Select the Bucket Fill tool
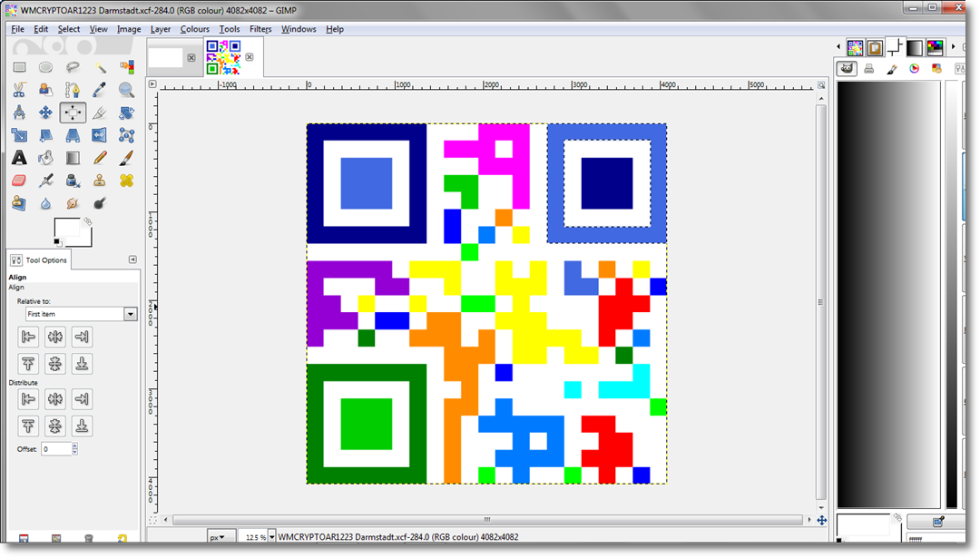The width and height of the screenshot is (980, 558). pyautogui.click(x=45, y=158)
